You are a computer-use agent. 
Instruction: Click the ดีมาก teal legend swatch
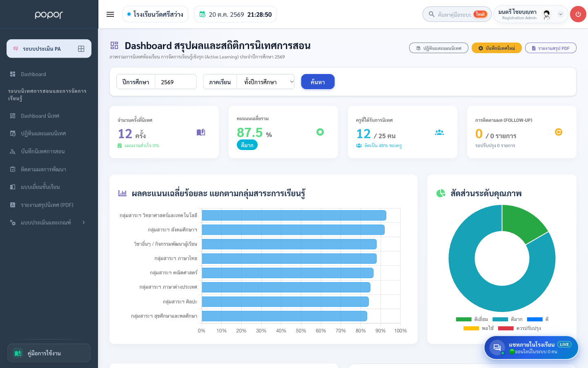tap(500, 319)
